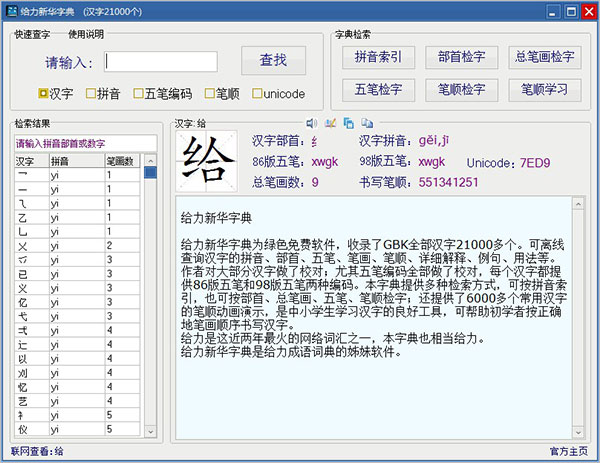Click the 联网查看:给 status link

point(37,451)
